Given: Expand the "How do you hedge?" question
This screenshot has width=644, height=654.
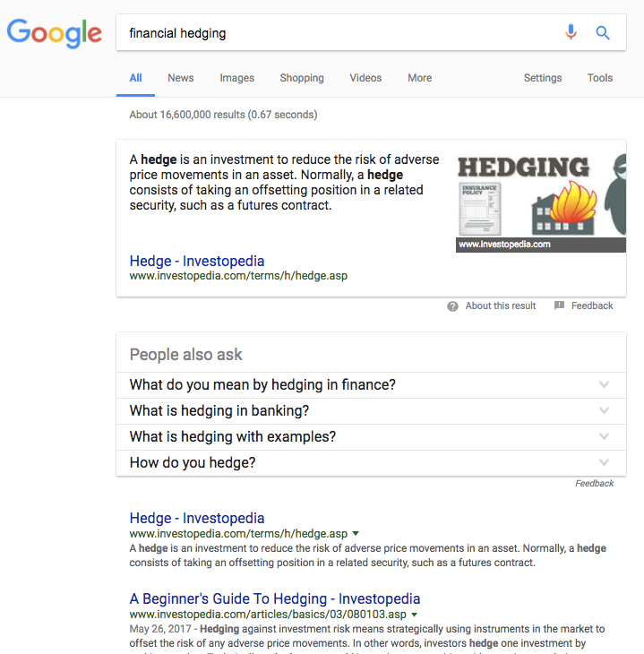Looking at the screenshot, I should point(371,462).
